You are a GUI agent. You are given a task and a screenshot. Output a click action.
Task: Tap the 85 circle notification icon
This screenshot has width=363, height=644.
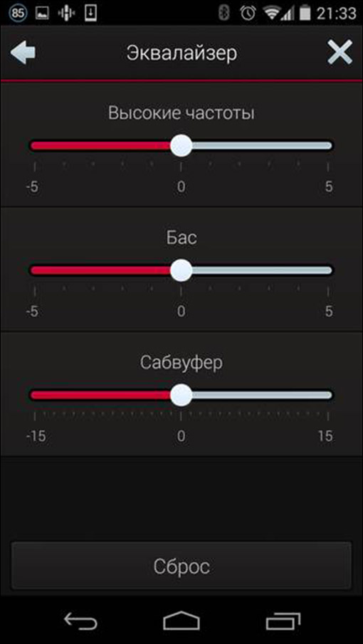click(17, 14)
